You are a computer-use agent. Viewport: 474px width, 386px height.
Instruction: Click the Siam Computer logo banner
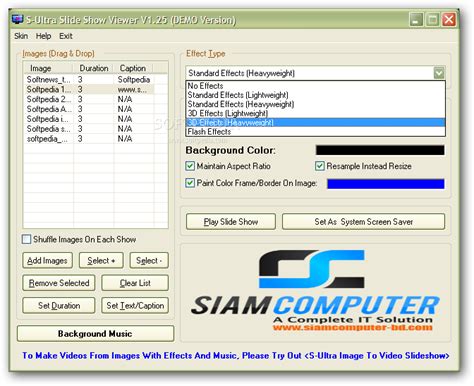click(315, 291)
